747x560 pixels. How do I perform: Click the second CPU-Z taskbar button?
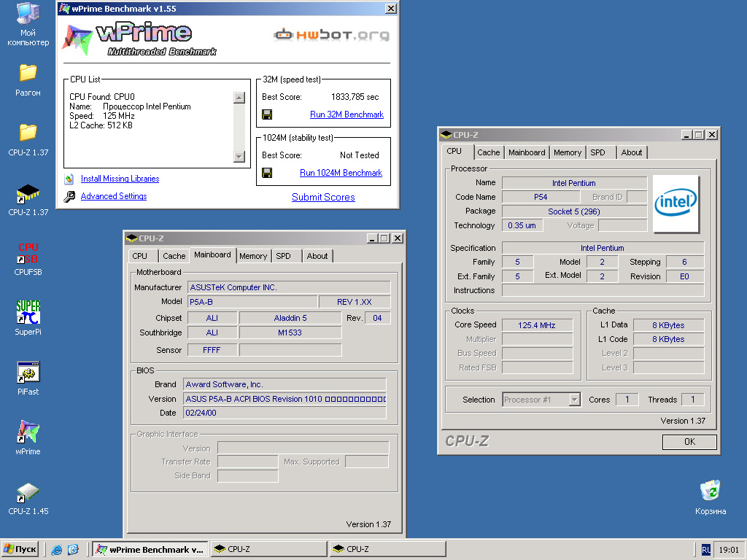coord(388,550)
